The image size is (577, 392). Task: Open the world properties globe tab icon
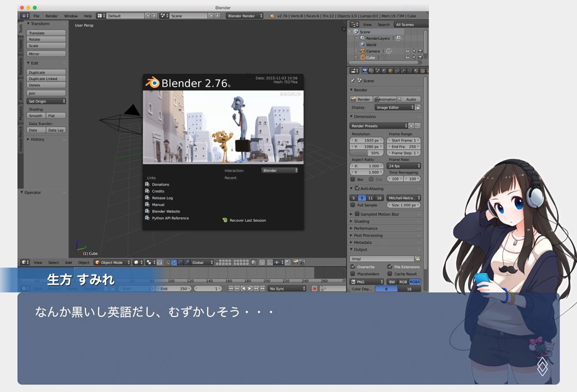click(384, 70)
